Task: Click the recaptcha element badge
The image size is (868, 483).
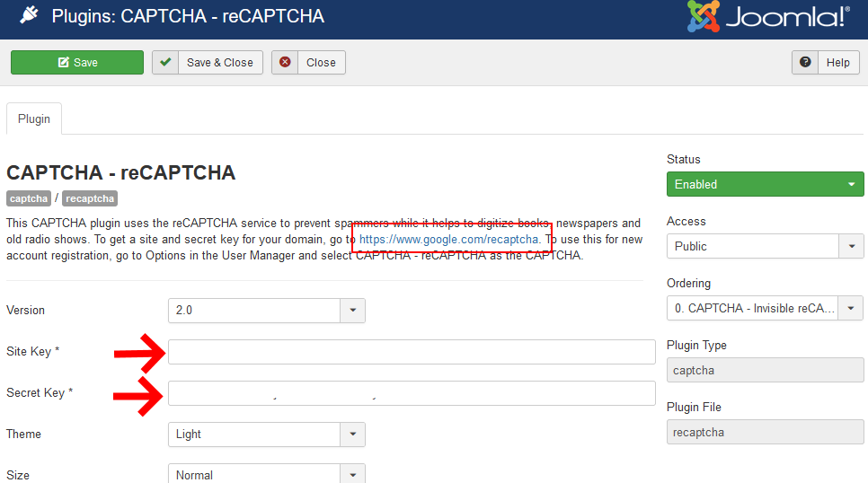Action: click(x=90, y=198)
